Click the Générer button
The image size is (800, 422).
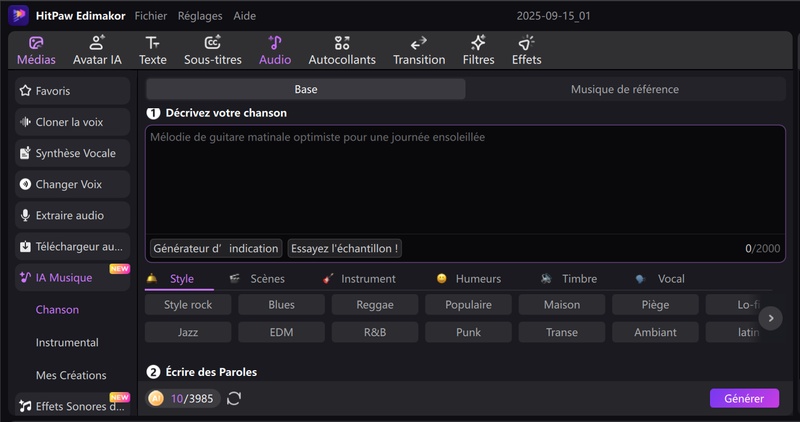point(744,398)
